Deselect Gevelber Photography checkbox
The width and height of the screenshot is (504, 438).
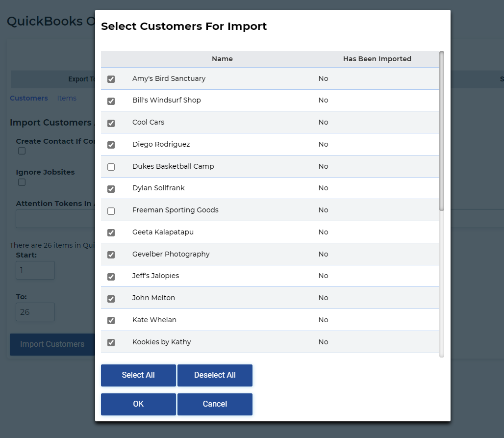[111, 255]
